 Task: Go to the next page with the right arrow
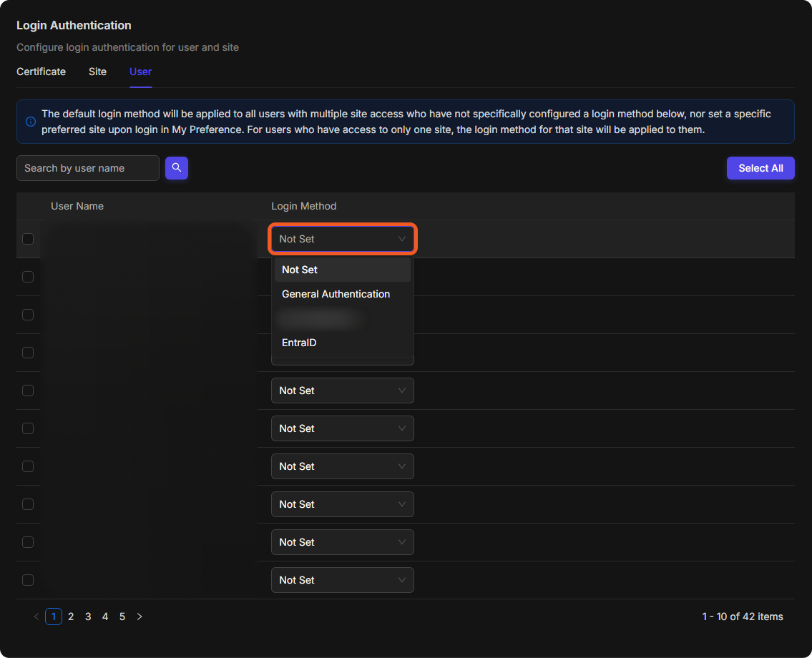tap(140, 617)
